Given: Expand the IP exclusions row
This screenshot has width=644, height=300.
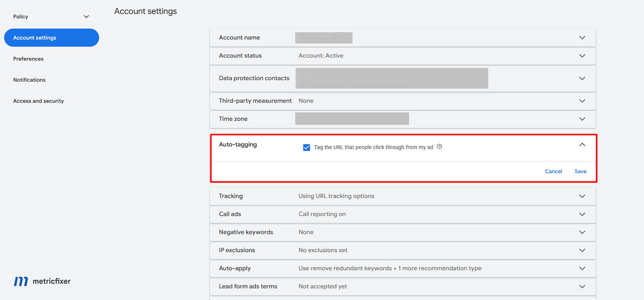Looking at the screenshot, I should pos(582,250).
